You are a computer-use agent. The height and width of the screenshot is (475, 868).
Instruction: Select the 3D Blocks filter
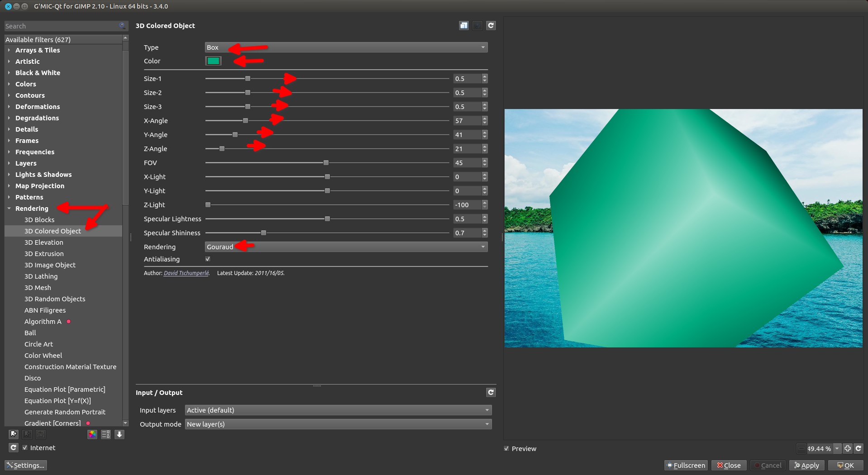(x=39, y=219)
